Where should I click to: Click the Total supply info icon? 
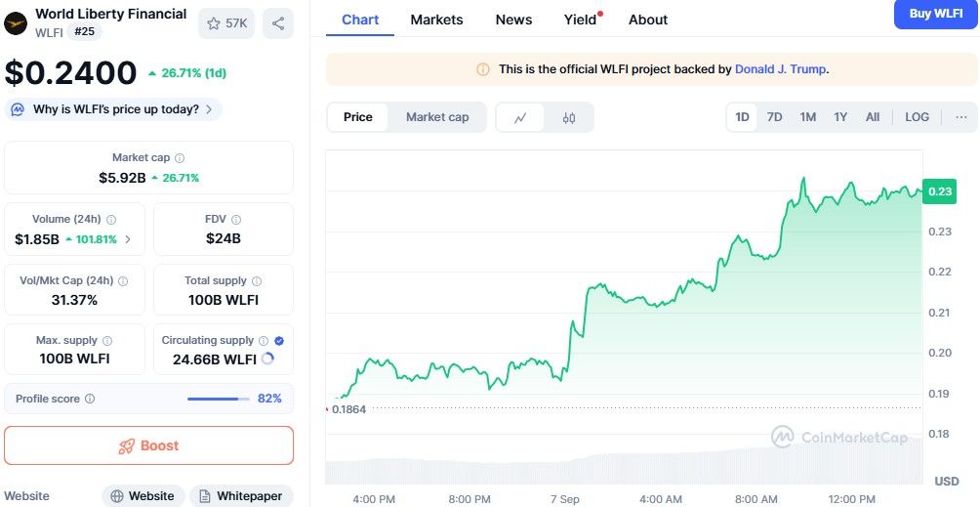point(257,281)
